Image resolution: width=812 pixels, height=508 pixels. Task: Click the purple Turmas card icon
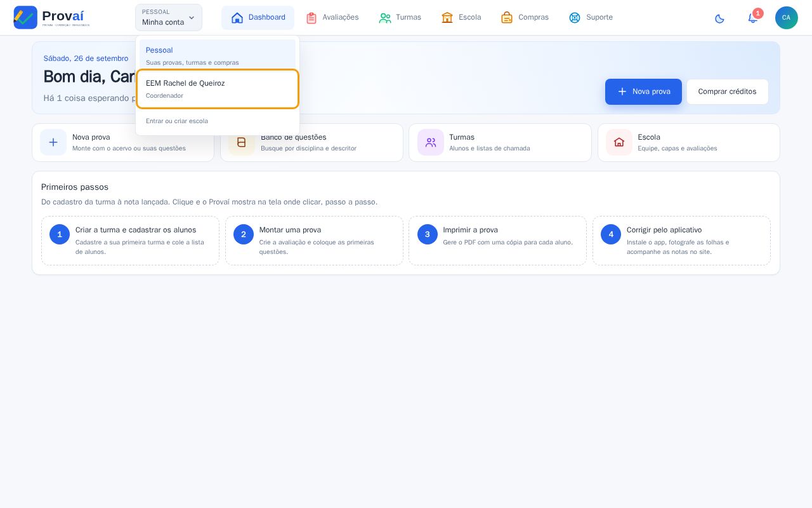(x=431, y=142)
